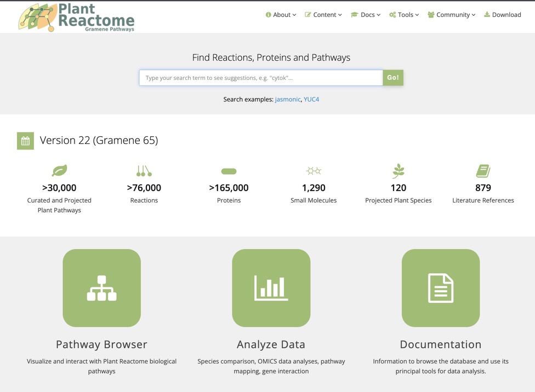The height and width of the screenshot is (392, 535).
Task: Focus the search term input field
Action: pyautogui.click(x=261, y=78)
